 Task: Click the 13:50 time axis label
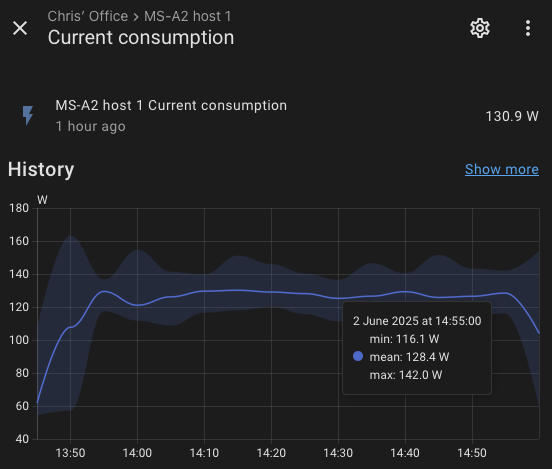point(70,453)
